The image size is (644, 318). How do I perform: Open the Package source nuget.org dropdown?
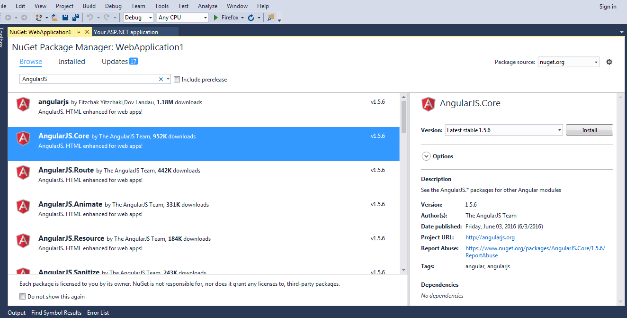coord(569,62)
